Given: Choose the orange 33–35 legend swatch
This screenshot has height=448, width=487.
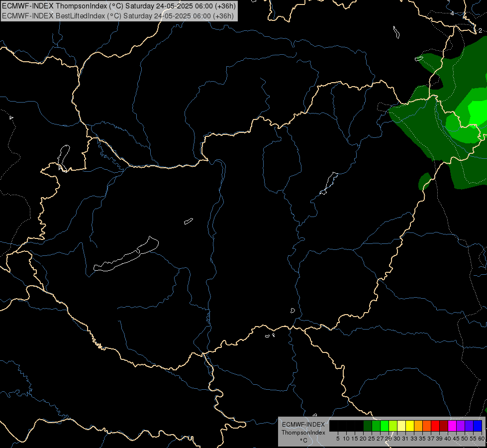Looking at the screenshot, I should click(x=418, y=426).
